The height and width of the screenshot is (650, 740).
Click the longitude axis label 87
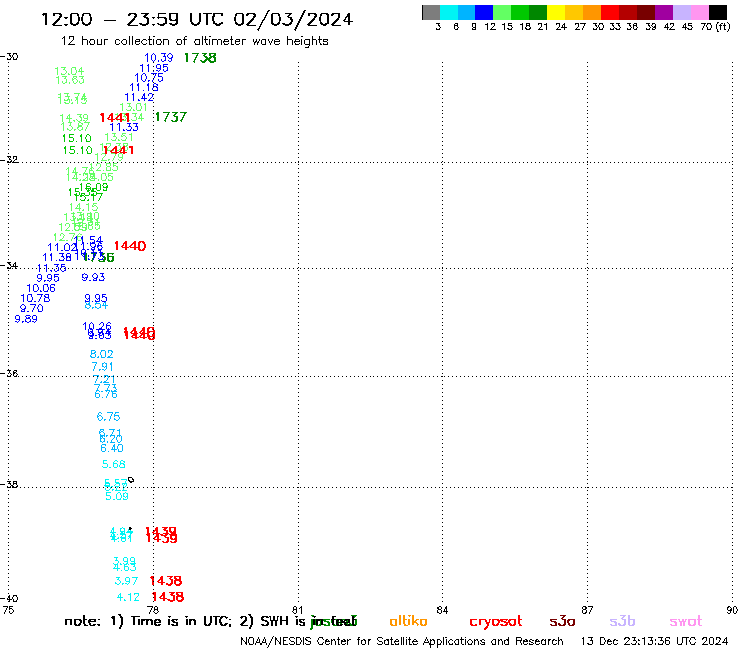click(587, 610)
